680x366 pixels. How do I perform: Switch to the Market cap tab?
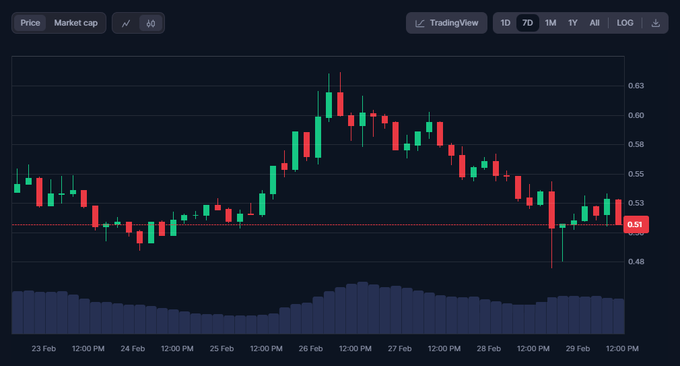coord(76,23)
